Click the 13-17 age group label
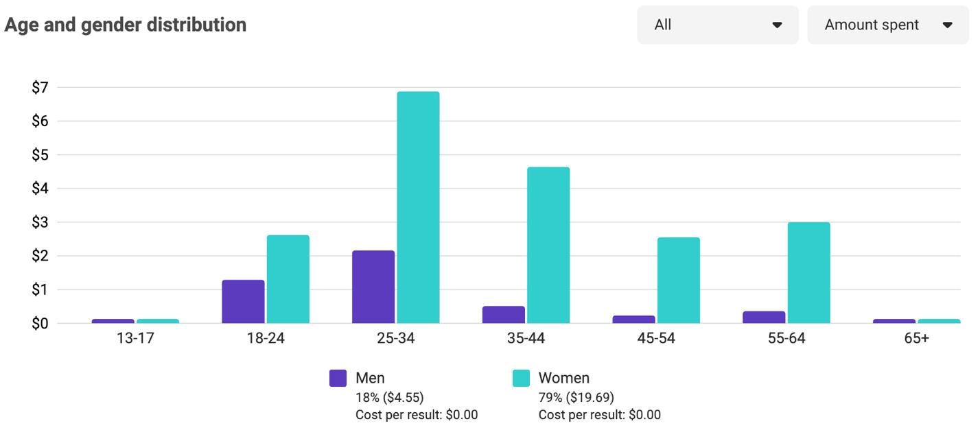Image resolution: width=980 pixels, height=430 pixels. tap(135, 338)
